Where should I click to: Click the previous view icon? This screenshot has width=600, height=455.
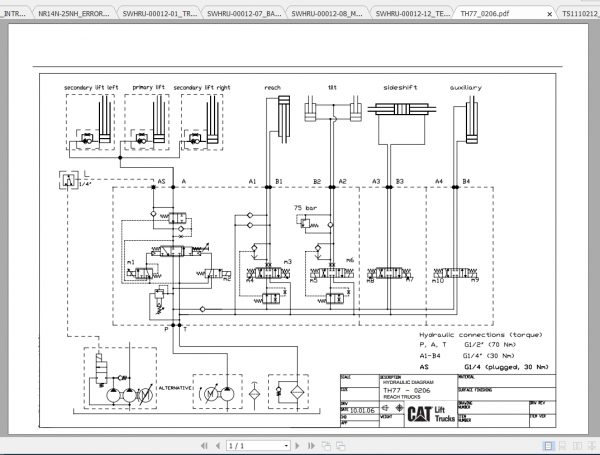click(x=326, y=446)
